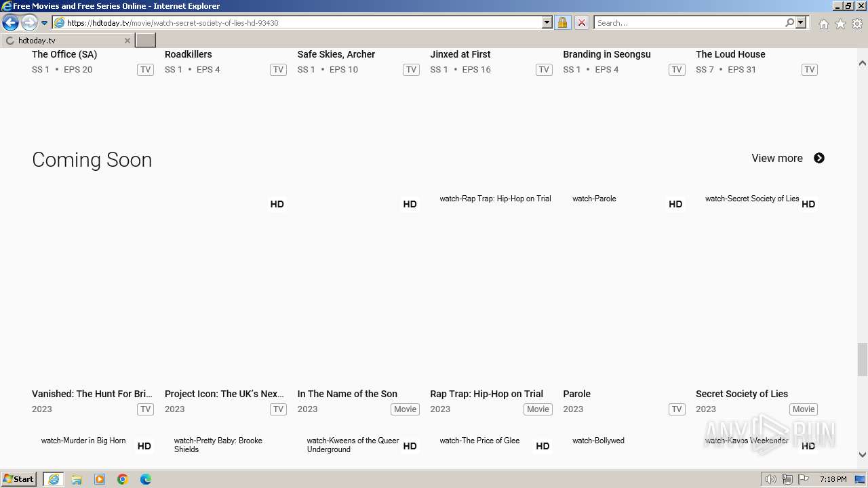
Task: Open Parole title link
Action: click(x=577, y=394)
